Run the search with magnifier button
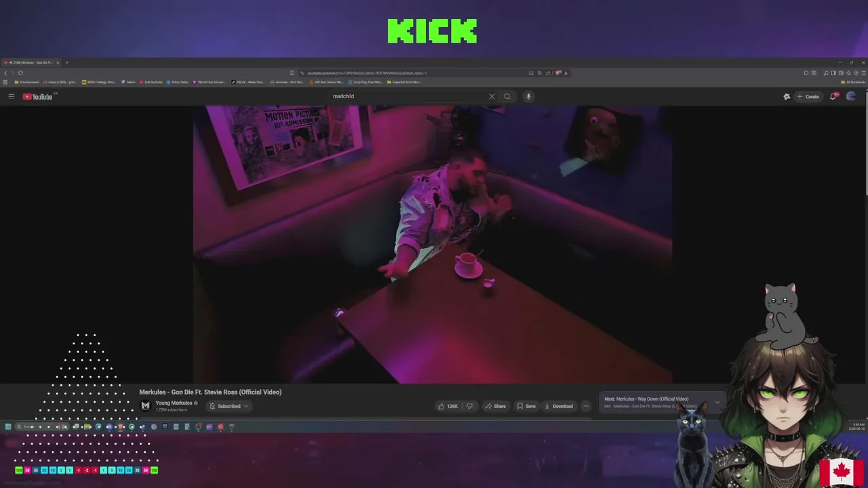 tap(507, 96)
